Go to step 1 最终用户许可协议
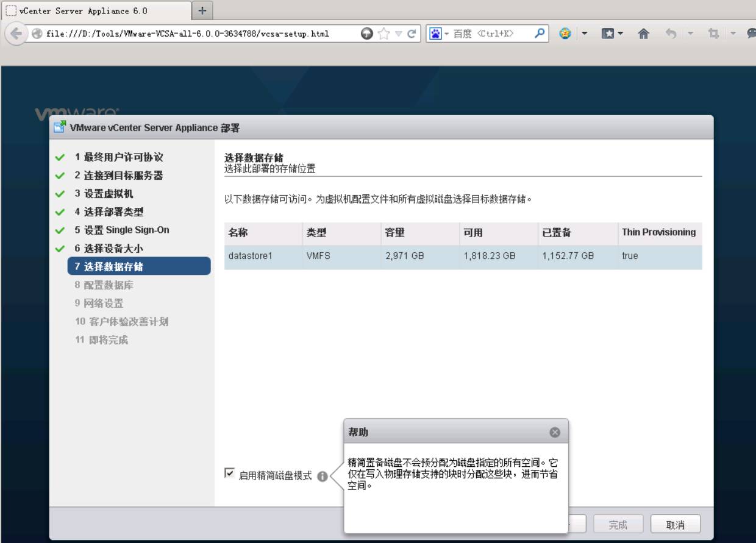 pos(119,157)
